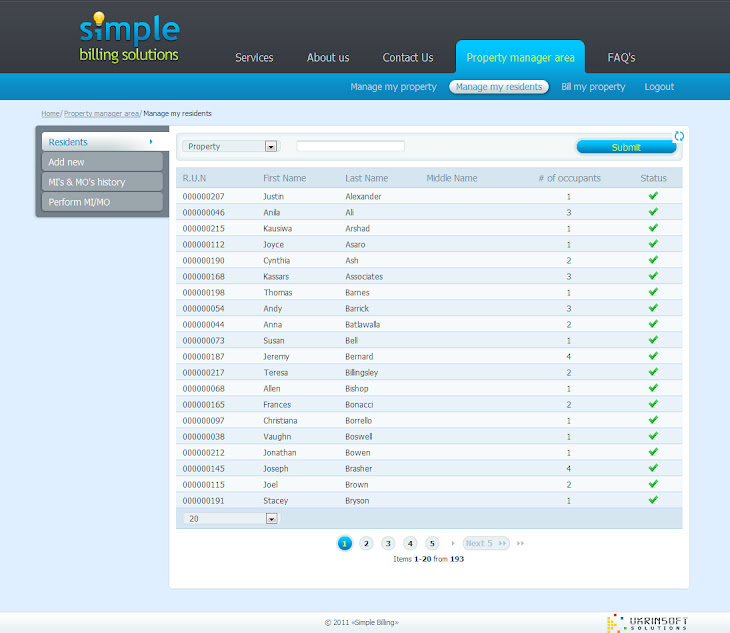Click Teresa Billingsley's status checkmark
730x633 pixels.
click(653, 372)
